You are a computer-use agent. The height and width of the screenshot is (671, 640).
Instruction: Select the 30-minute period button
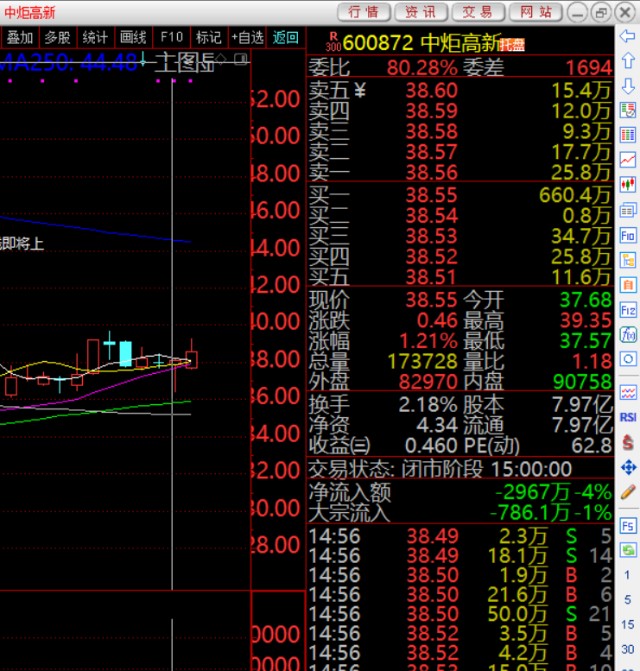(x=627, y=649)
